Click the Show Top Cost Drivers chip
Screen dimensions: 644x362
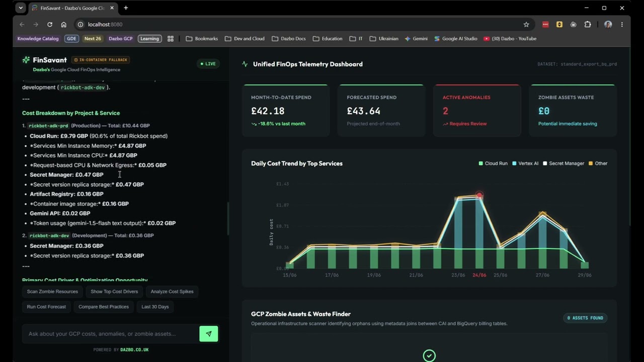point(114,292)
